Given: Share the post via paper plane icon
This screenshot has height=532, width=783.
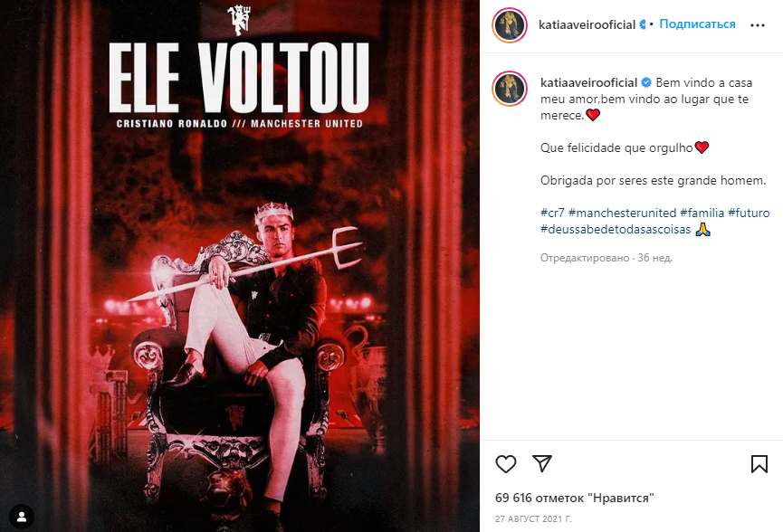Looking at the screenshot, I should pos(542,463).
